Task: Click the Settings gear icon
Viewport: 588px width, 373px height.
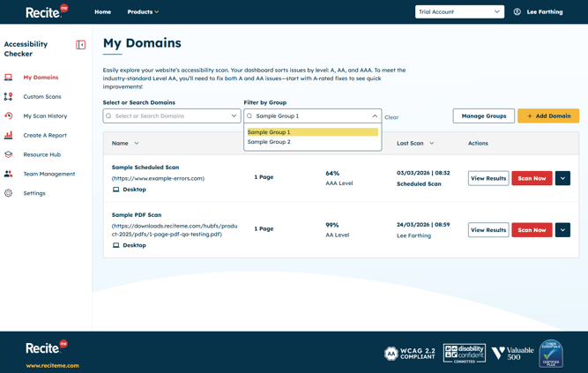Action: (x=9, y=193)
